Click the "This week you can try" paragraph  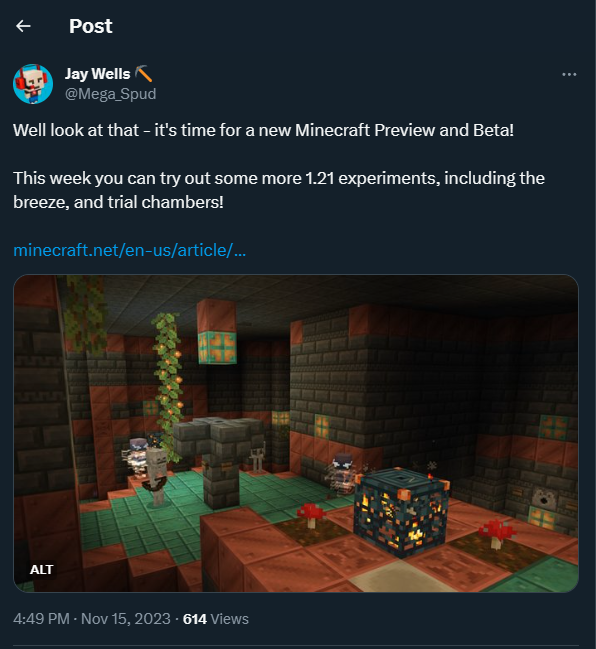[x=279, y=190]
